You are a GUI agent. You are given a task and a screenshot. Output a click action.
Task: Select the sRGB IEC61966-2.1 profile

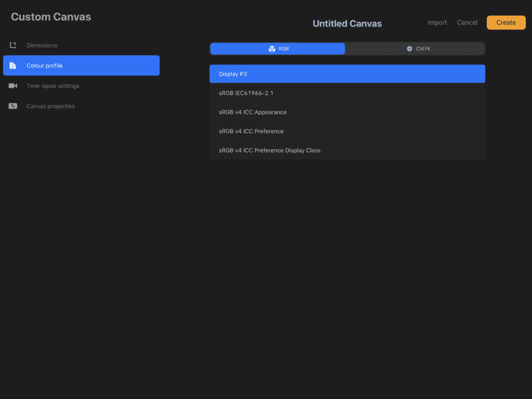pos(347,92)
